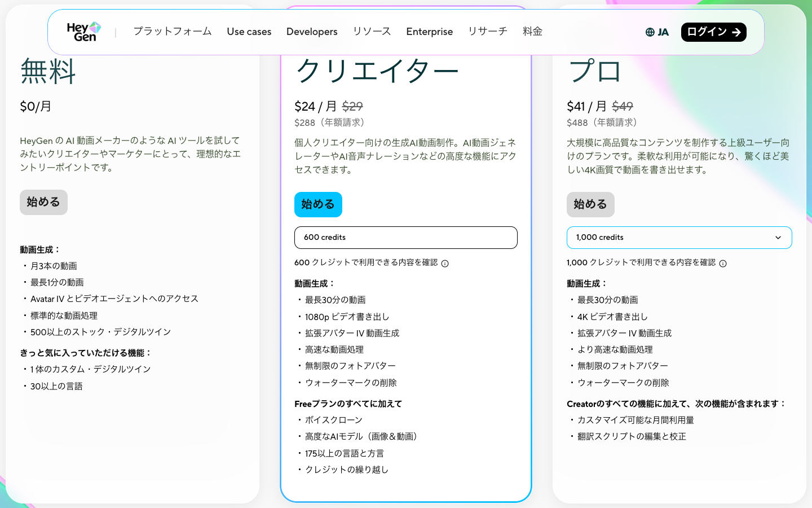The height and width of the screenshot is (508, 812).
Task: Click 500以上のストック・デジタルツイン
Action: pos(101,332)
